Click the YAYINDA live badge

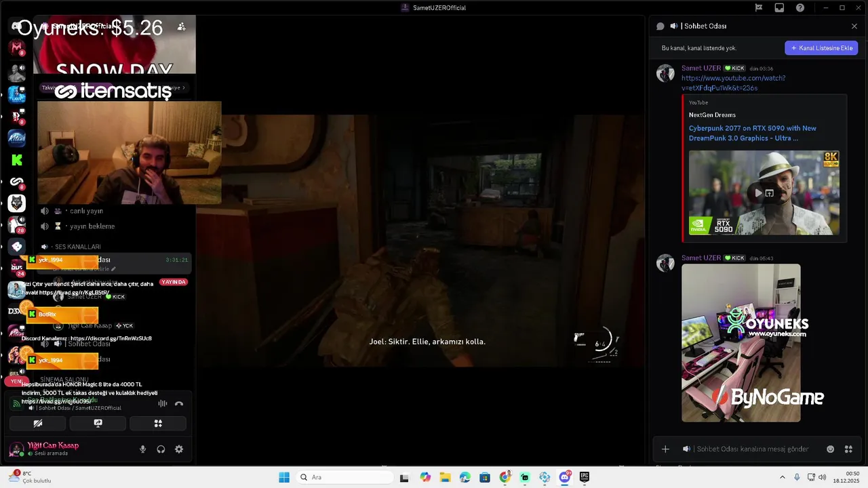coord(174,282)
